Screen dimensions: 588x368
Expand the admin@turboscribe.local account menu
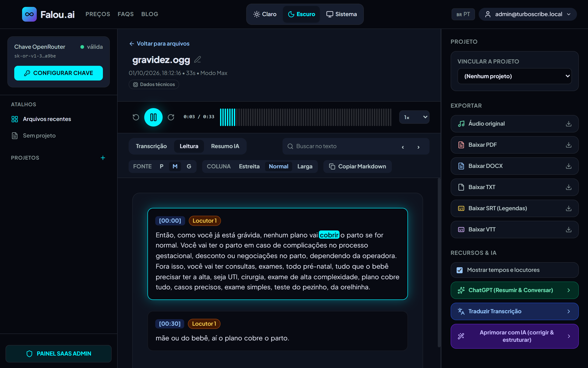528,14
